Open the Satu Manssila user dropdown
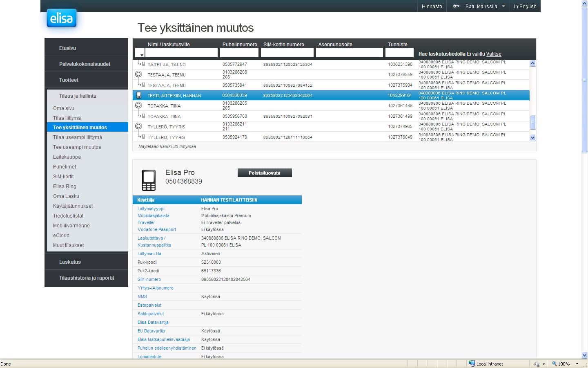The image size is (588, 368). tap(503, 6)
